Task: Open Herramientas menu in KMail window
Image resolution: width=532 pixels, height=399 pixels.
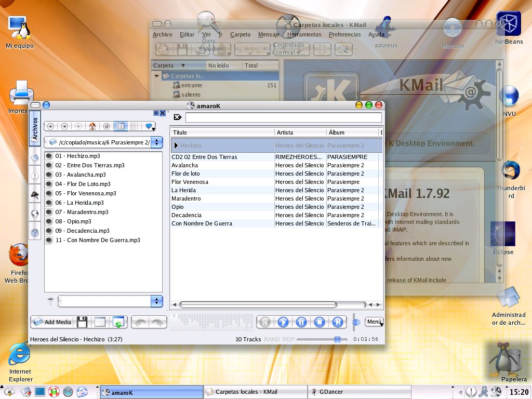Action: (304, 34)
